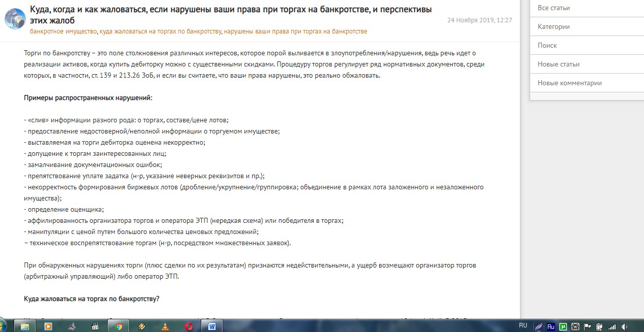Open the 'Все статьи' sidebar item
Viewport: 644px width, 332px height.
pyautogui.click(x=587, y=8)
